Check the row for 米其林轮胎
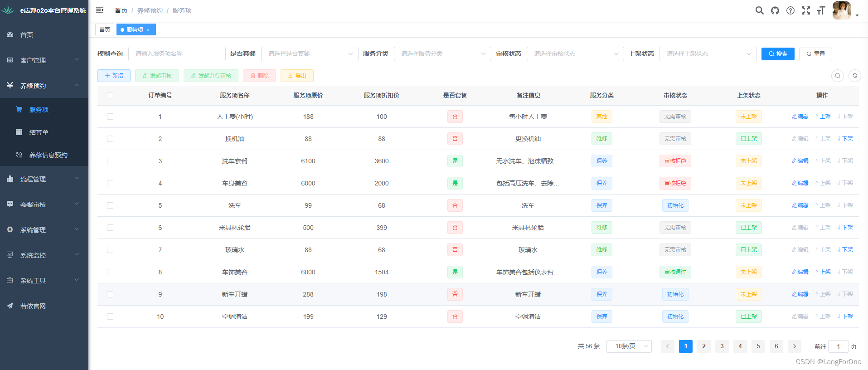 tap(110, 228)
